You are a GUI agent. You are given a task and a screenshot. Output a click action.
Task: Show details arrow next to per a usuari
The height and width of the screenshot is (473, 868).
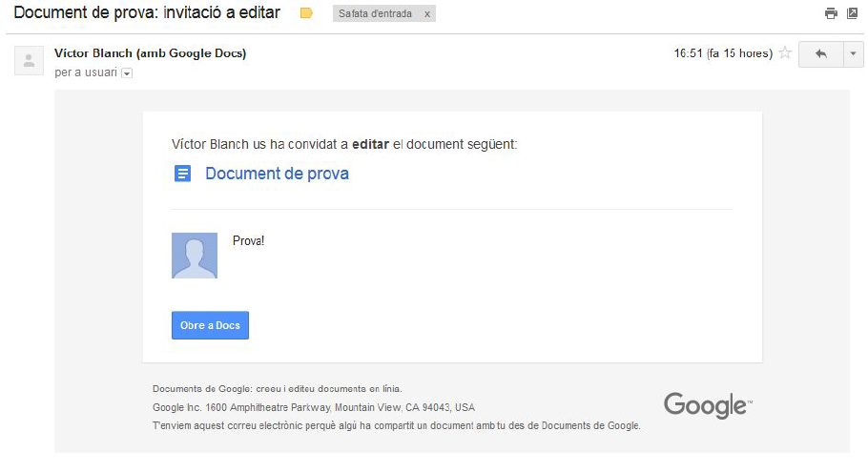point(127,73)
